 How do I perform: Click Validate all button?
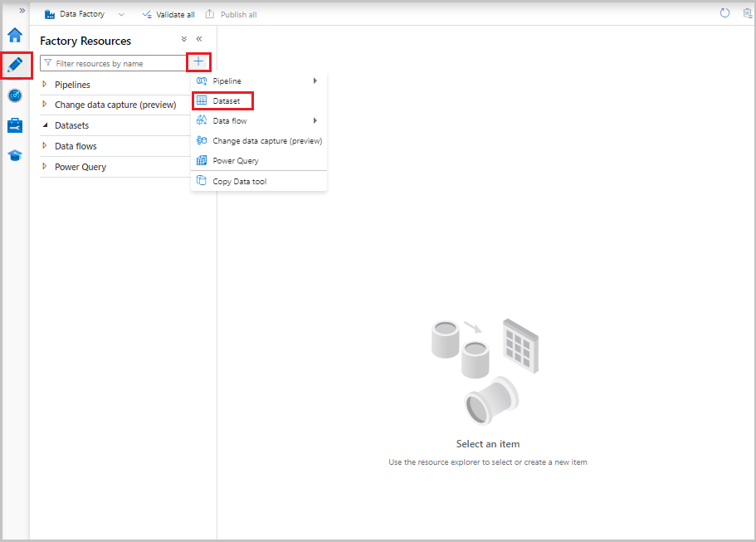(168, 14)
